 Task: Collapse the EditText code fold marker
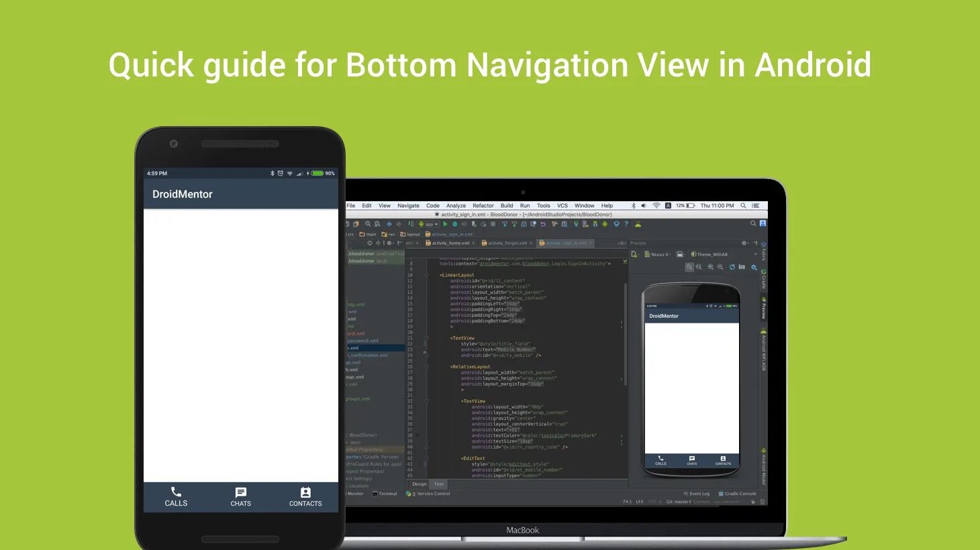(427, 458)
